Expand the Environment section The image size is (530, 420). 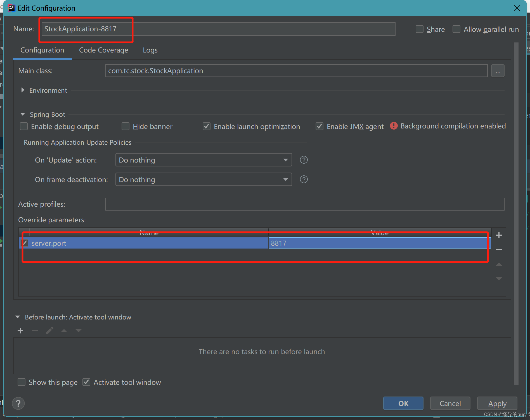pyautogui.click(x=23, y=90)
